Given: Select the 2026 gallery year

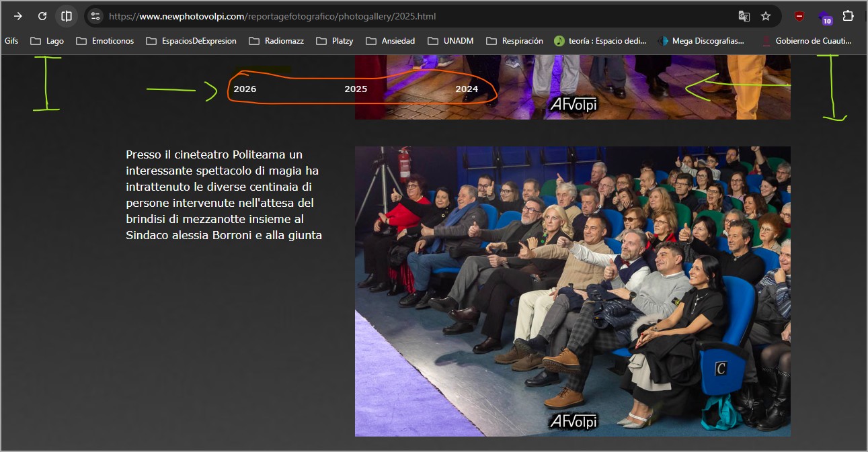Looking at the screenshot, I should (245, 89).
